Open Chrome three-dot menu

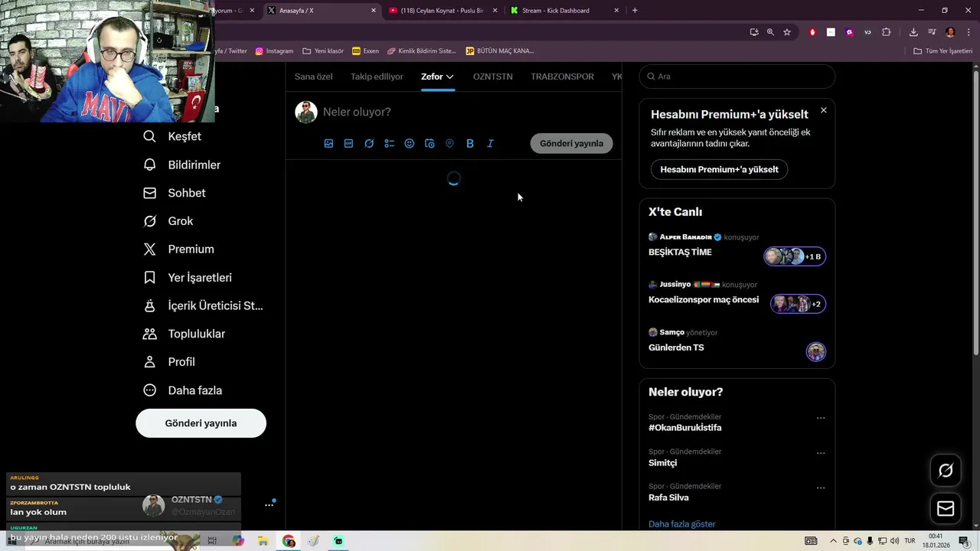click(x=969, y=32)
